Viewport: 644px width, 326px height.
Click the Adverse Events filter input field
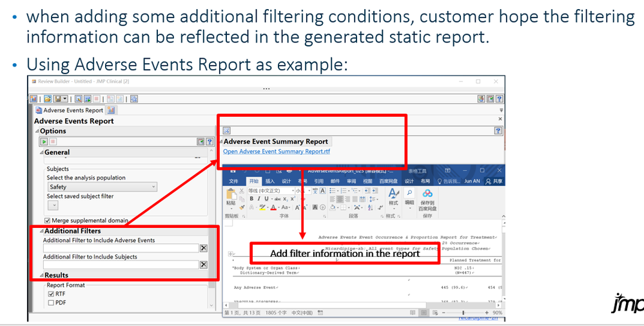tap(121, 249)
